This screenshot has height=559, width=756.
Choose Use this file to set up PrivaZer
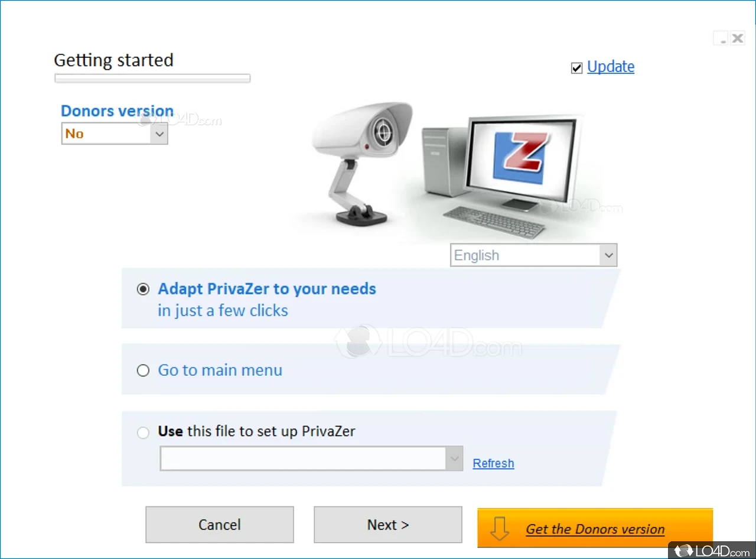pos(143,433)
